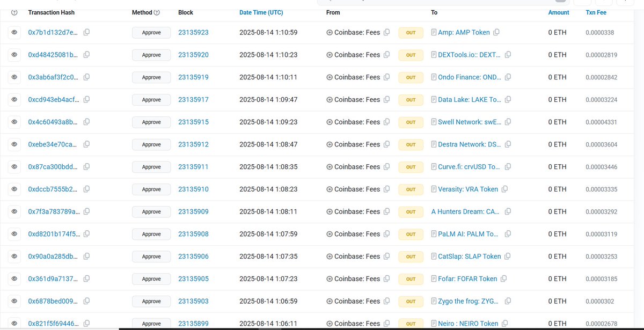Copy hash 0x3ab6af3f2c0 to clipboard
This screenshot has height=330, width=644.
point(86,77)
